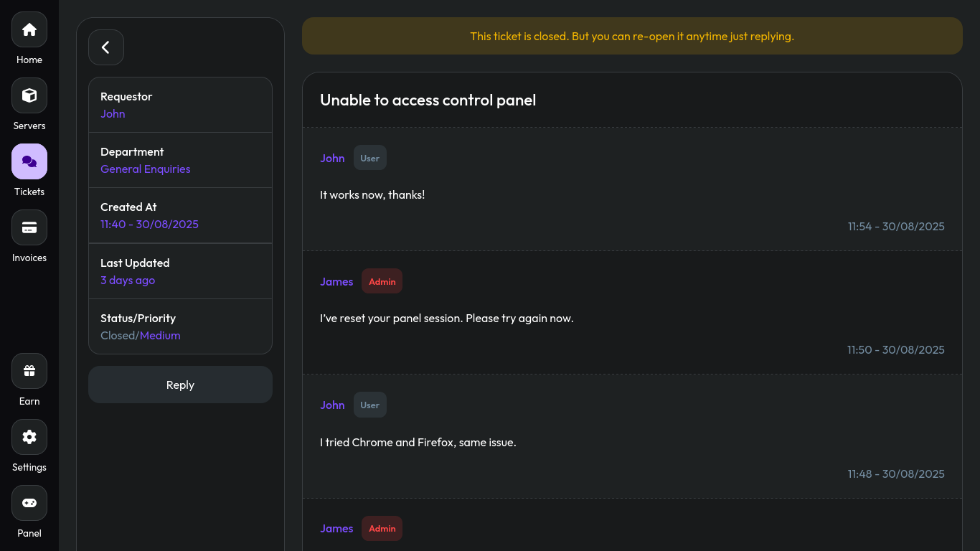Click the Admin badge beside James's reset message
This screenshot has width=980, height=551.
click(382, 282)
